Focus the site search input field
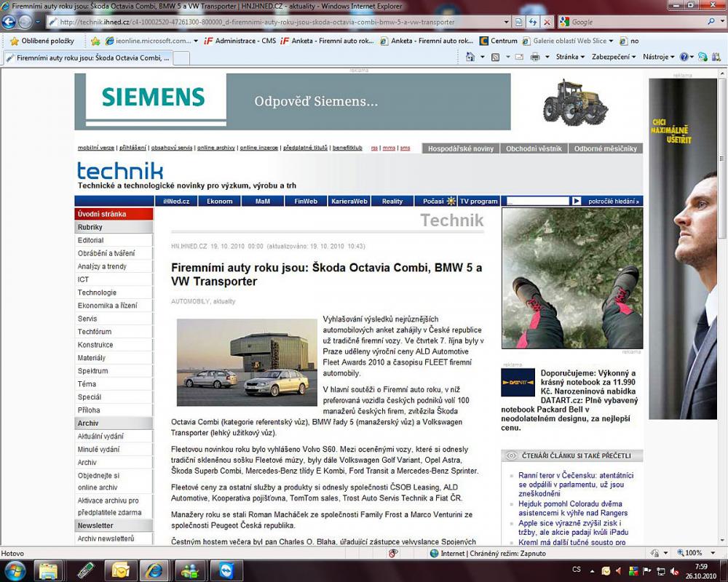The width and height of the screenshot is (728, 582). coord(537,201)
